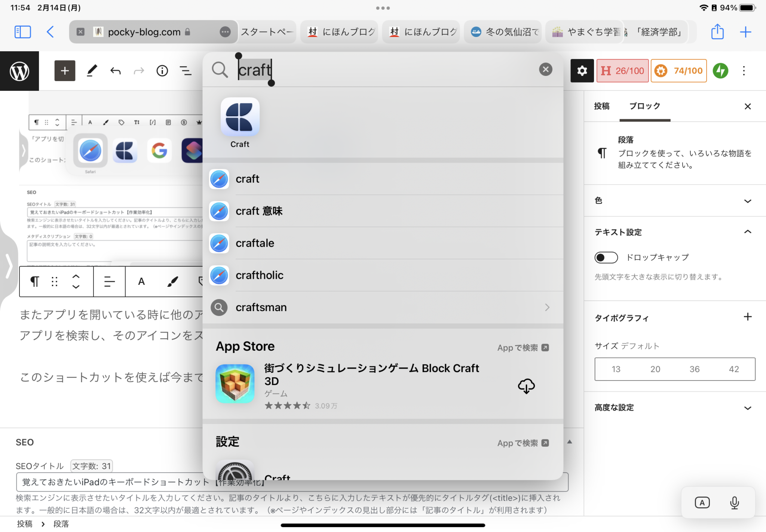This screenshot has height=532, width=766.
Task: Open the Safari sidebar panel icon
Action: pyautogui.click(x=22, y=32)
